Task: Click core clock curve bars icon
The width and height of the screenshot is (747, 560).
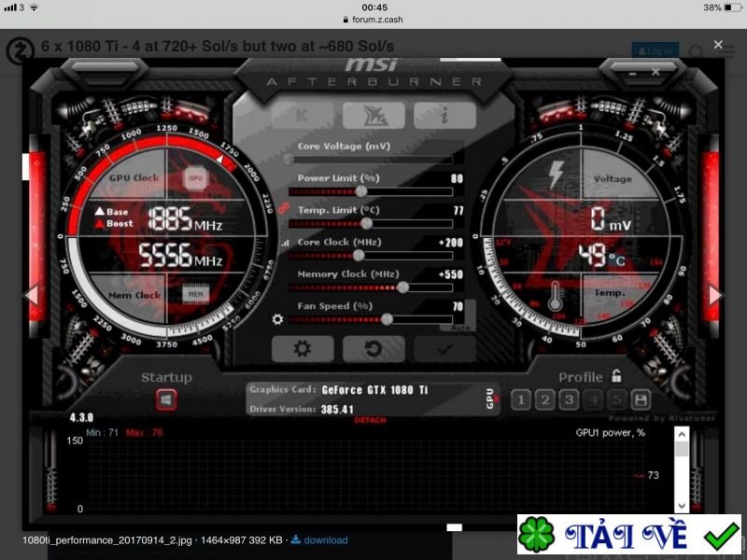Action: (285, 243)
